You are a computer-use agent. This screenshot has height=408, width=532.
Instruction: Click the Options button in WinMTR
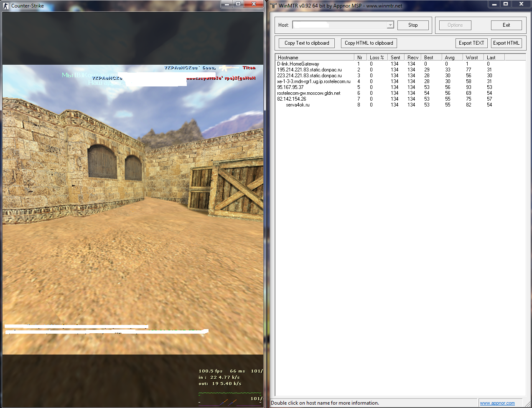(455, 25)
